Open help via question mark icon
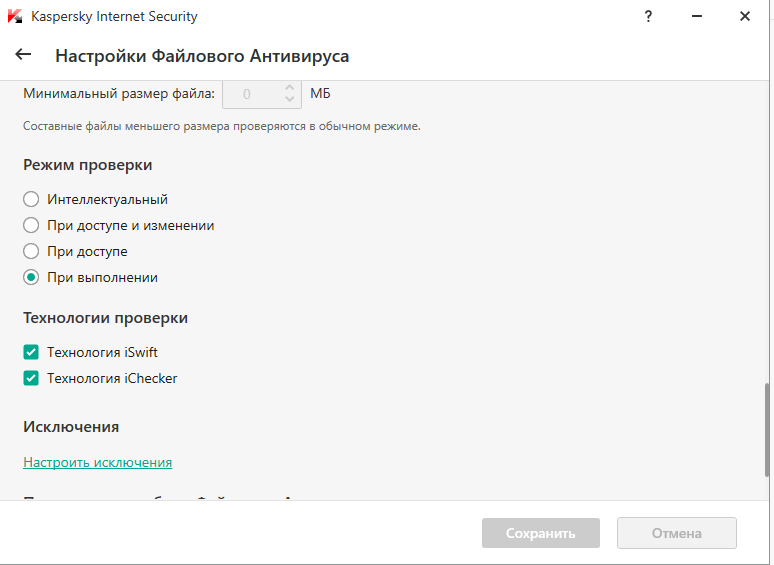 648,16
